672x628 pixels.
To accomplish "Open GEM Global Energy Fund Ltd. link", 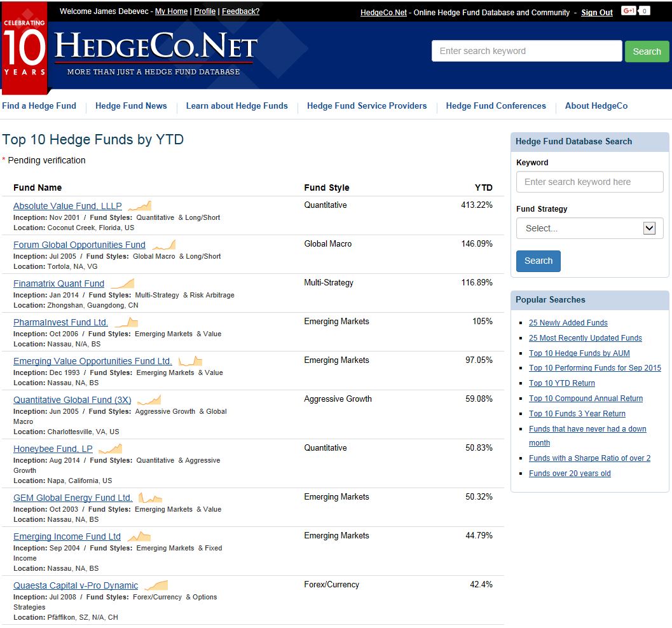I will pos(73,498).
